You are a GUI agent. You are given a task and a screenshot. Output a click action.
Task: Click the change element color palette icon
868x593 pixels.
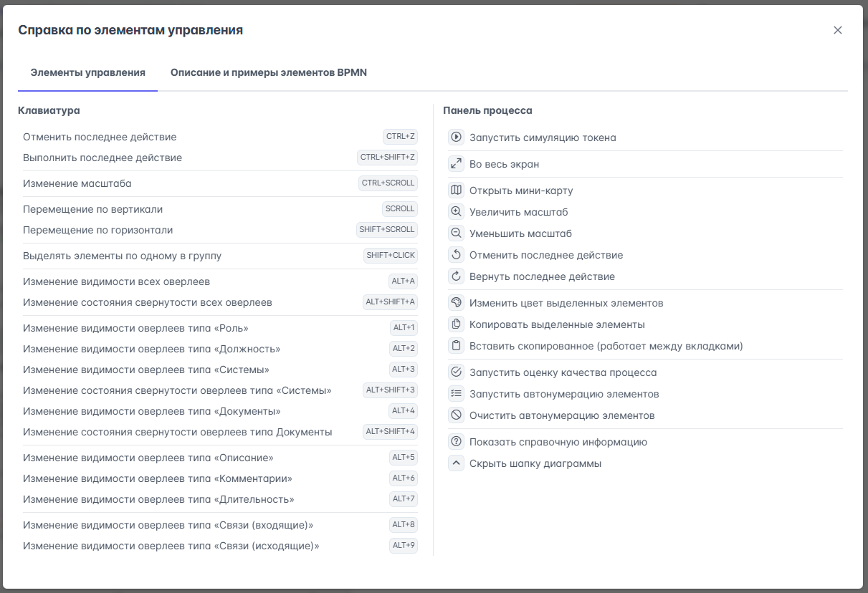point(456,303)
